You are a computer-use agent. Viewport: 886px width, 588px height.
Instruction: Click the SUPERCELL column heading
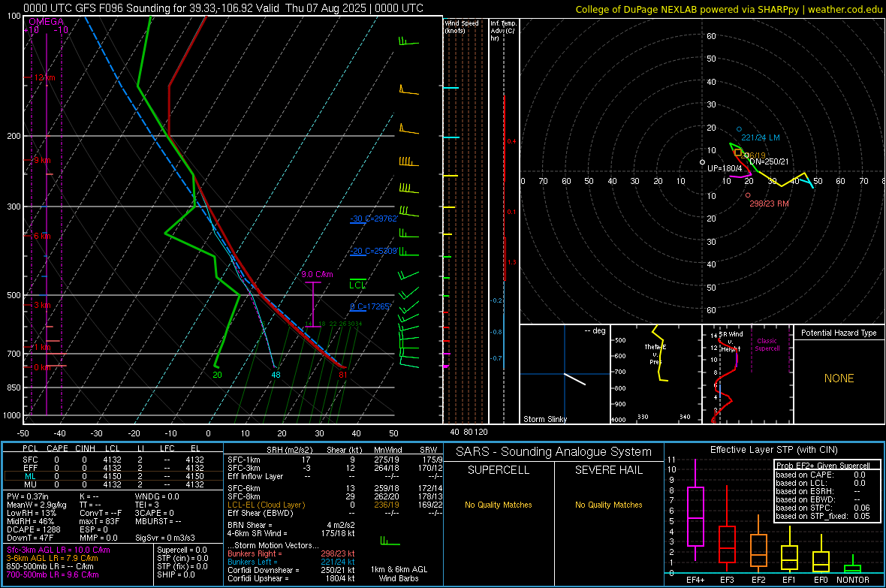coord(499,470)
